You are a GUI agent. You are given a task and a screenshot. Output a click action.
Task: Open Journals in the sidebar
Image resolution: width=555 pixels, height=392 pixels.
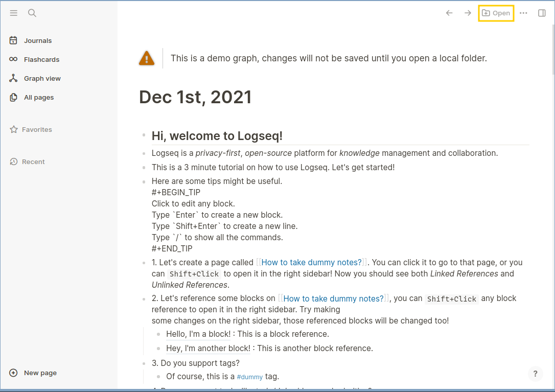tap(38, 40)
